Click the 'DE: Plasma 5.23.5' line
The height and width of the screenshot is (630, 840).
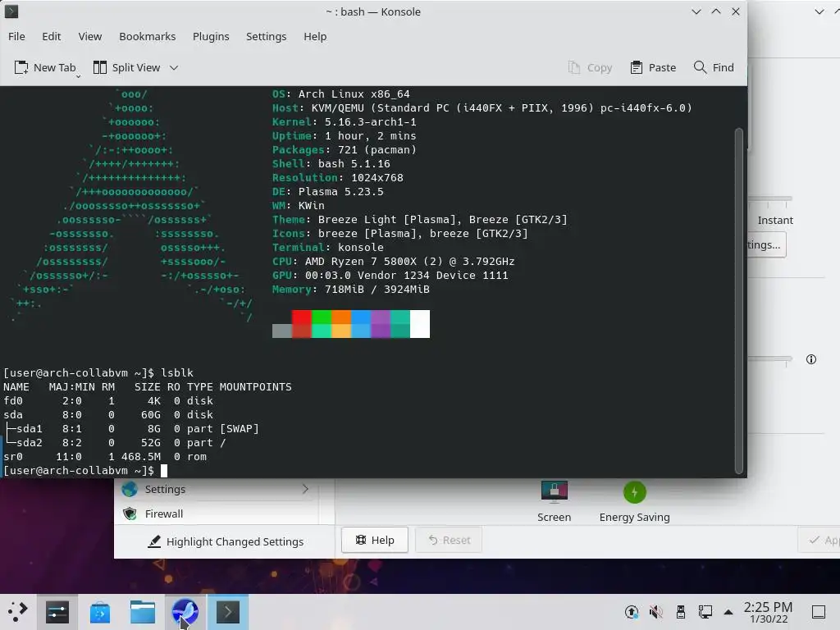coord(328,192)
